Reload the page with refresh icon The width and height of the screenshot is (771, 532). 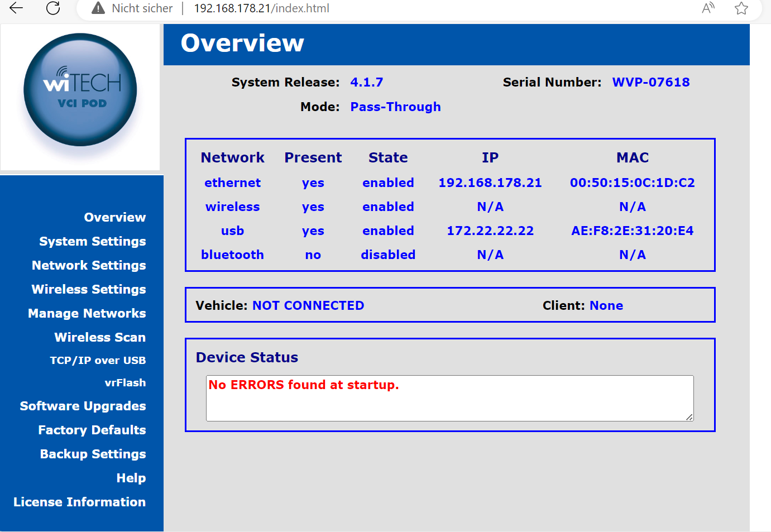point(53,8)
